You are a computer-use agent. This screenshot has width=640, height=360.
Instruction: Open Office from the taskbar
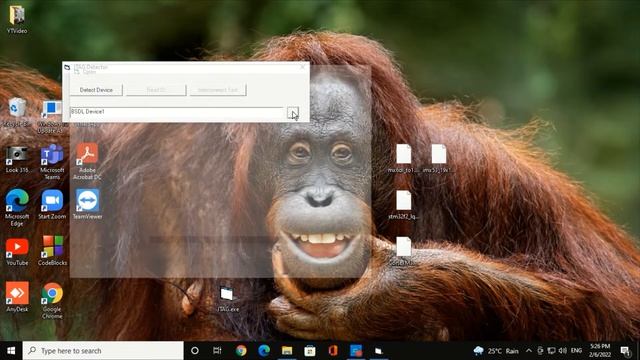pos(333,351)
